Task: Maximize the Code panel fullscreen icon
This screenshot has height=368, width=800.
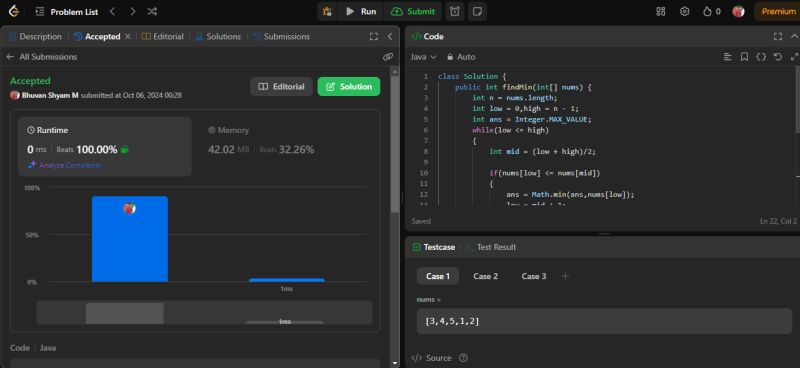Action: tap(778, 37)
